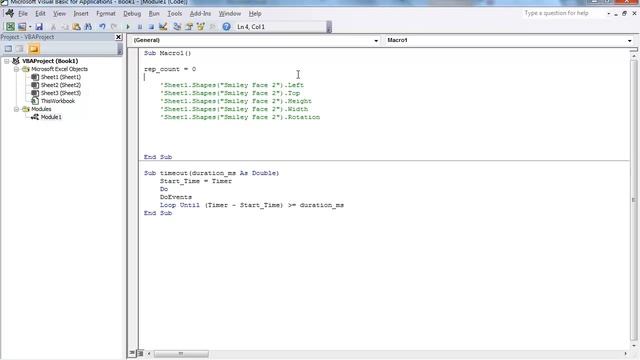Click the View Code icon in Project panel
The height and width of the screenshot is (360, 640).
point(8,49)
